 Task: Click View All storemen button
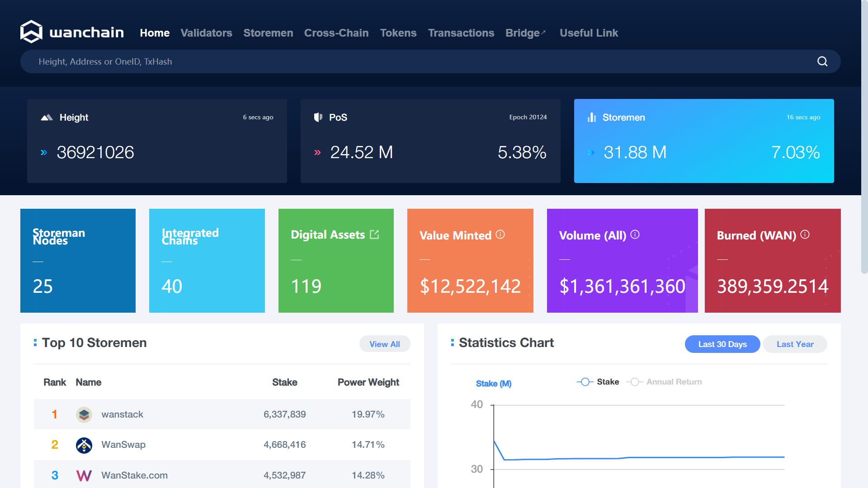[384, 344]
